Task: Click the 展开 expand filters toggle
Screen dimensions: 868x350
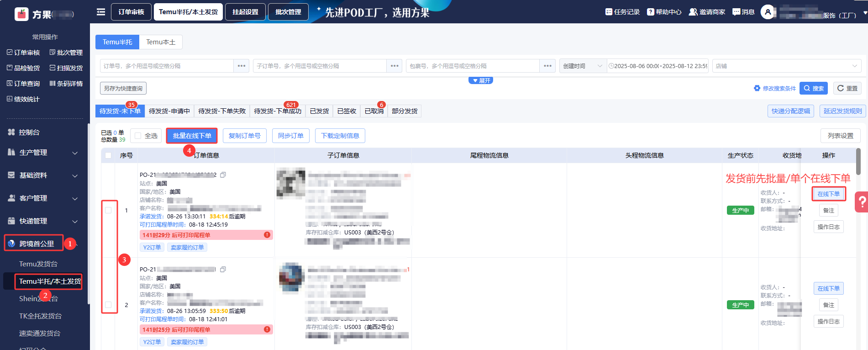Action: 481,80
